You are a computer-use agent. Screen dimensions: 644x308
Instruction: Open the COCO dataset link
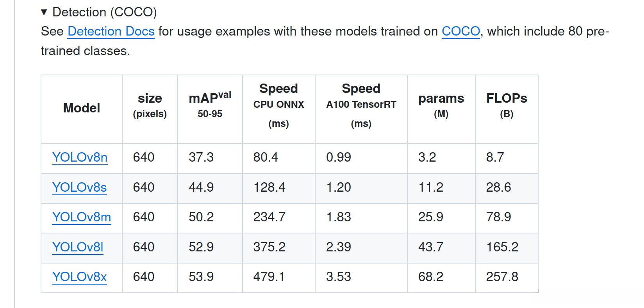pyautogui.click(x=460, y=31)
